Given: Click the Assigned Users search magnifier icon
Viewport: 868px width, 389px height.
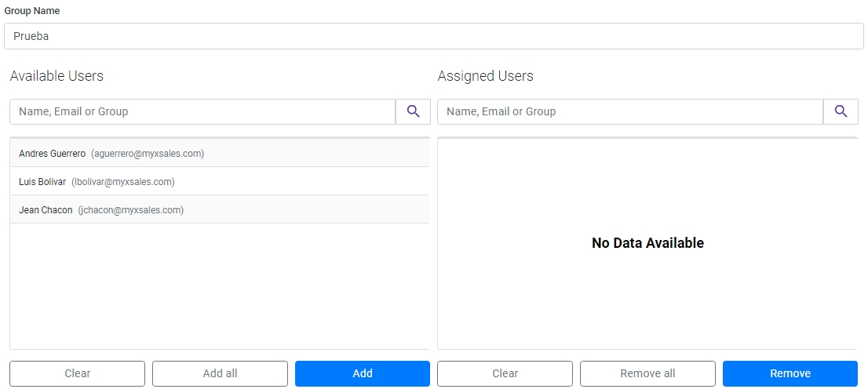Looking at the screenshot, I should pos(841,111).
